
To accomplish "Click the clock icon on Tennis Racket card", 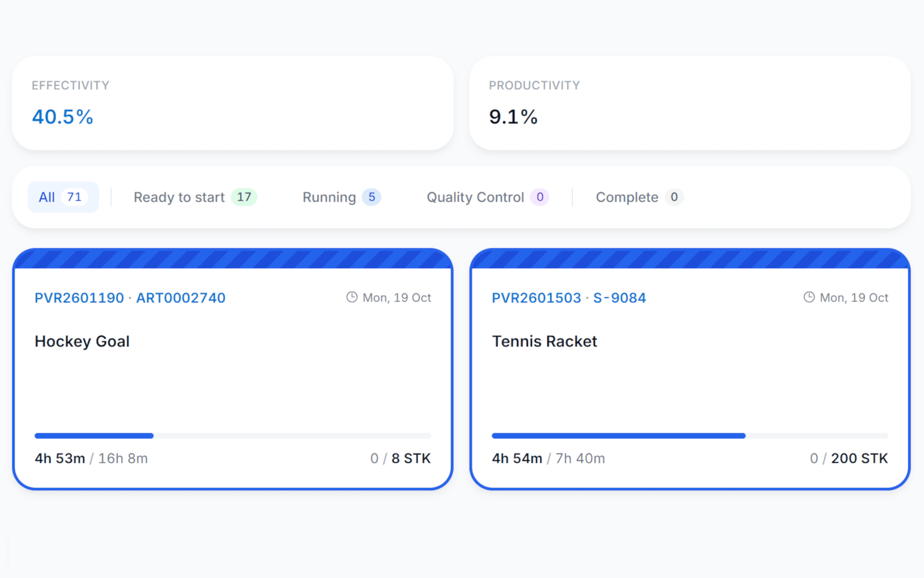I will point(809,297).
